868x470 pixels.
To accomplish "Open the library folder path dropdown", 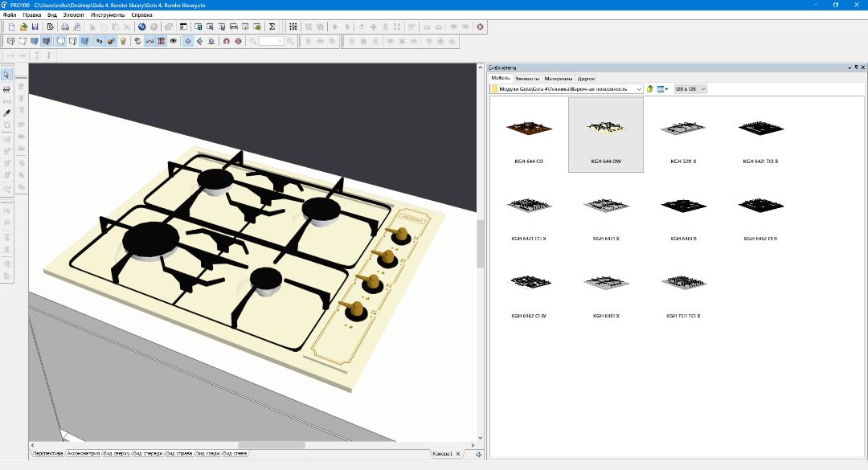I will tap(639, 89).
